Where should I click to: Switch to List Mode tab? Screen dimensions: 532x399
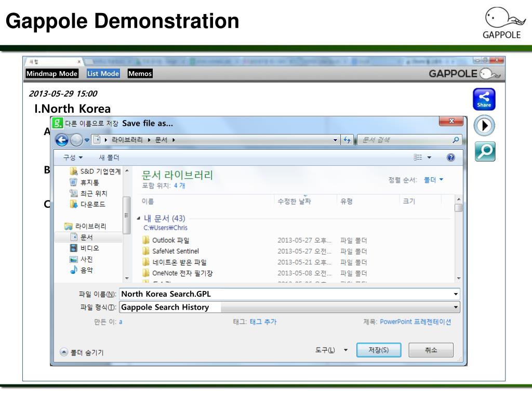coord(103,74)
